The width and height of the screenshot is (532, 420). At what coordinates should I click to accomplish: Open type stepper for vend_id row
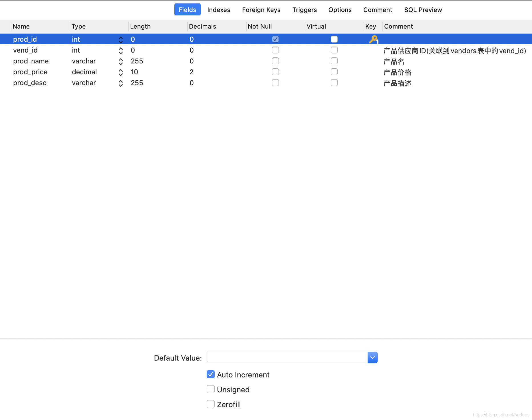coord(121,51)
